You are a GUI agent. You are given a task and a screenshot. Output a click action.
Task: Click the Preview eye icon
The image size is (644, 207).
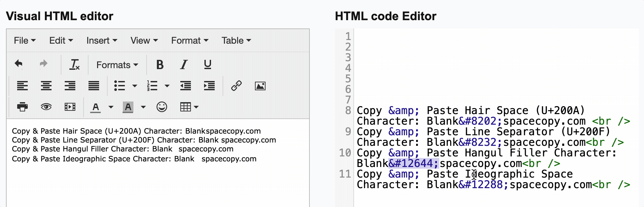tap(46, 107)
